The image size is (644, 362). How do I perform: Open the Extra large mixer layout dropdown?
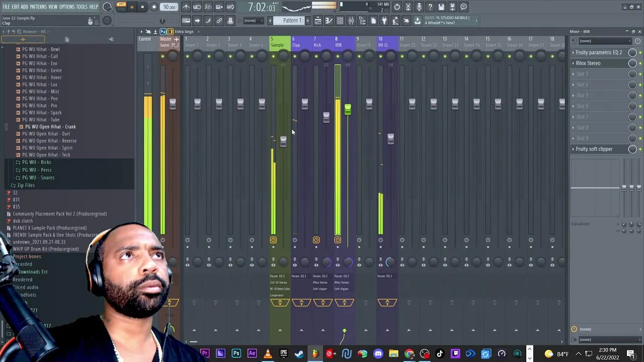click(184, 32)
